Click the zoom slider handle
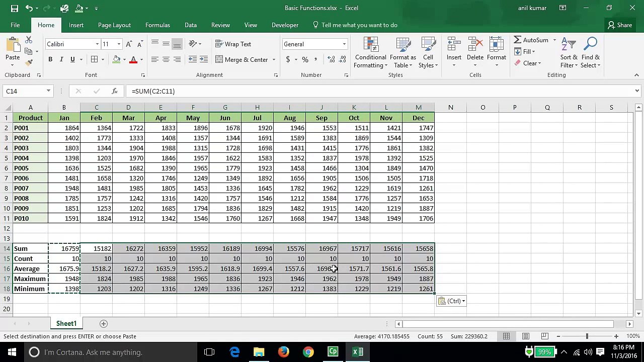Screen dimensions: 644x362 (587, 336)
